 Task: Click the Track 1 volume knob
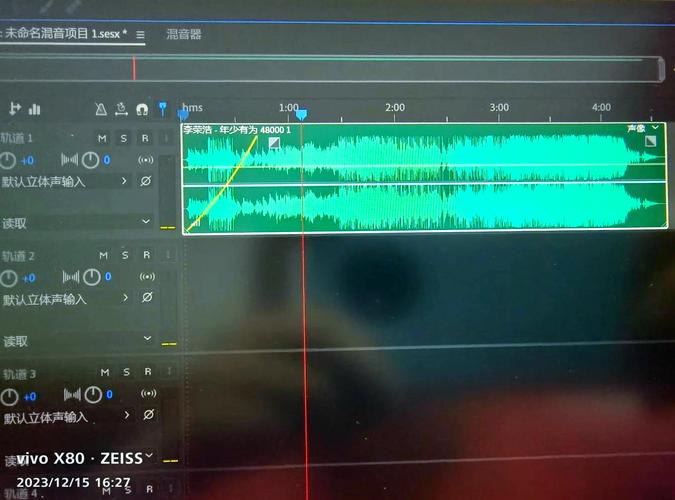click(x=8, y=160)
